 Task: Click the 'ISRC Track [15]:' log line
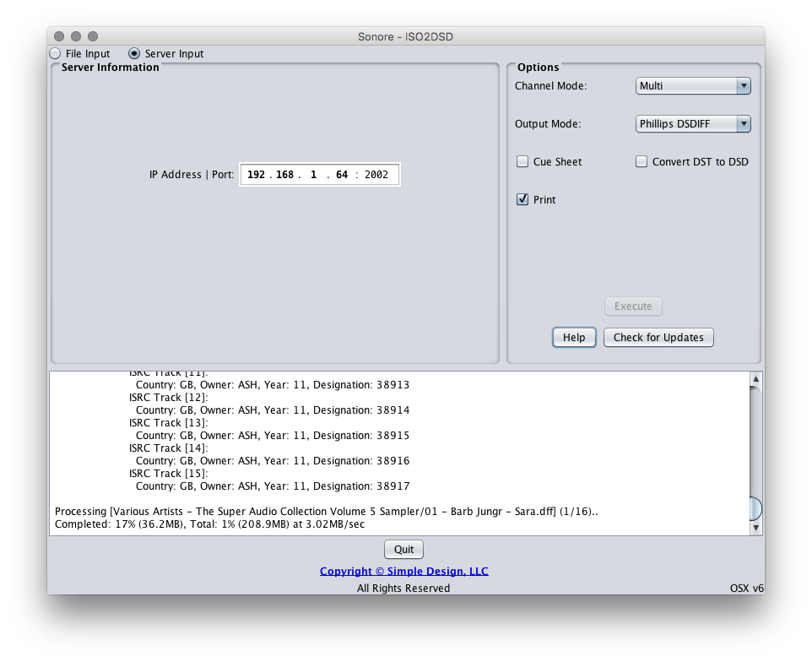click(168, 474)
